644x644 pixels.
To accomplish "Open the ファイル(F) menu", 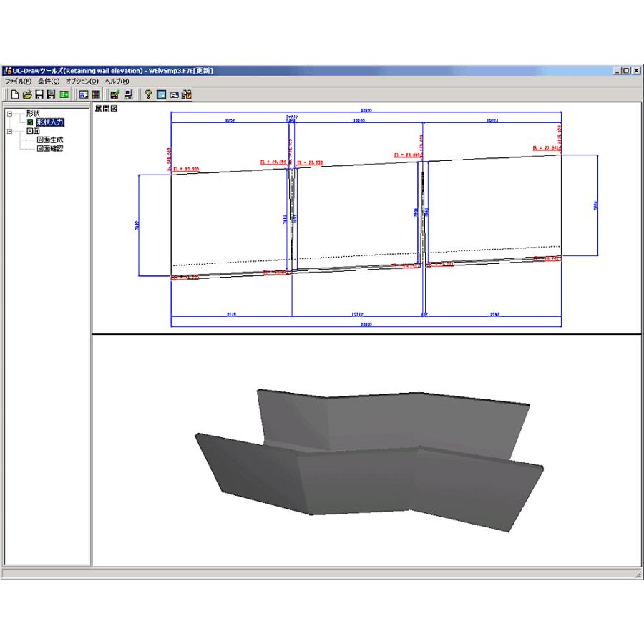I will (x=18, y=82).
